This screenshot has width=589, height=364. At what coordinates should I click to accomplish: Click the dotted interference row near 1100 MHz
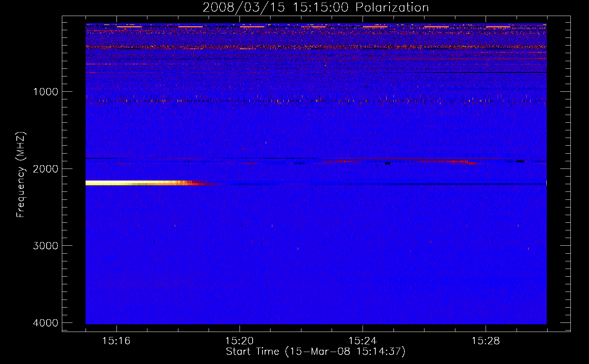click(x=316, y=100)
